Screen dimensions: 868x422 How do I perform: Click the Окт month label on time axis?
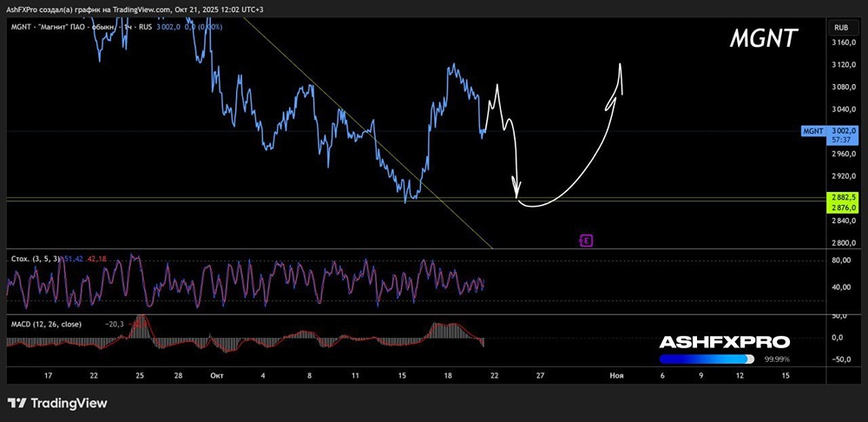tap(217, 375)
